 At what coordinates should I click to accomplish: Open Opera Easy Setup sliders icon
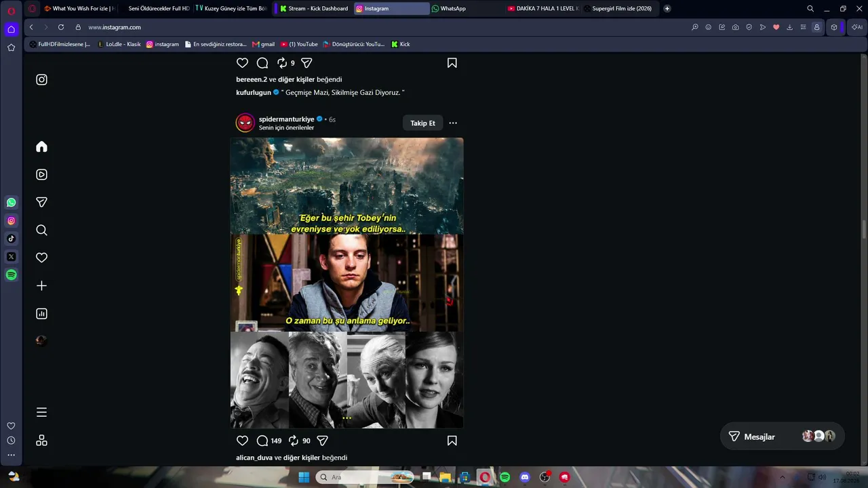coord(803,27)
